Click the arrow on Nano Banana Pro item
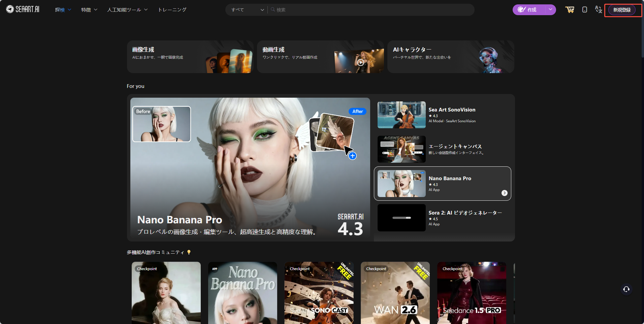The width and height of the screenshot is (644, 324). click(504, 193)
